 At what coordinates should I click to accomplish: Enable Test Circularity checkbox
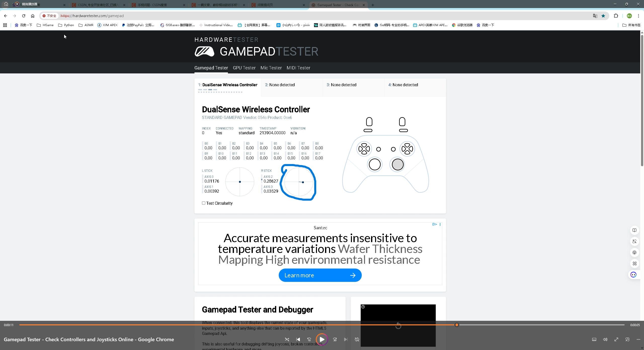point(204,203)
